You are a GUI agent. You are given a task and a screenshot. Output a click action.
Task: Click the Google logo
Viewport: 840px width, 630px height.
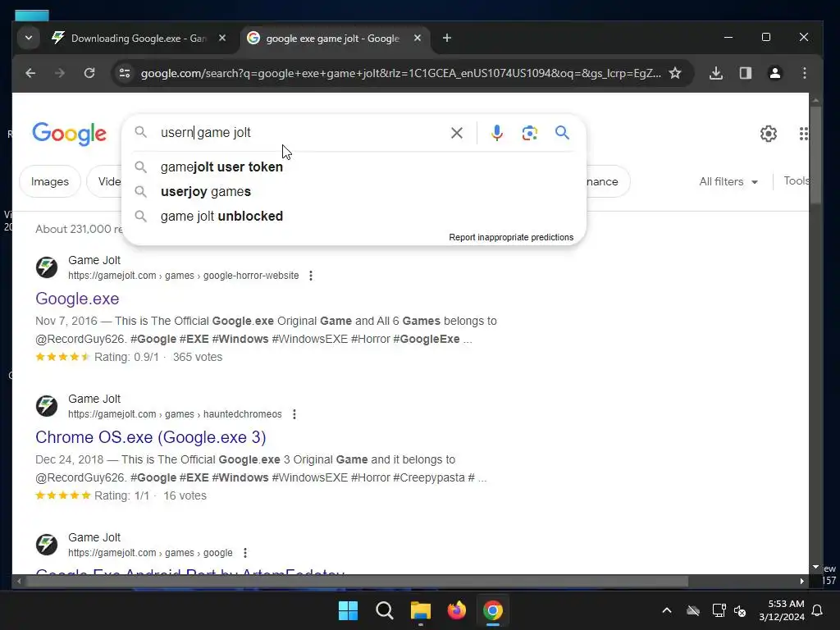(70, 134)
